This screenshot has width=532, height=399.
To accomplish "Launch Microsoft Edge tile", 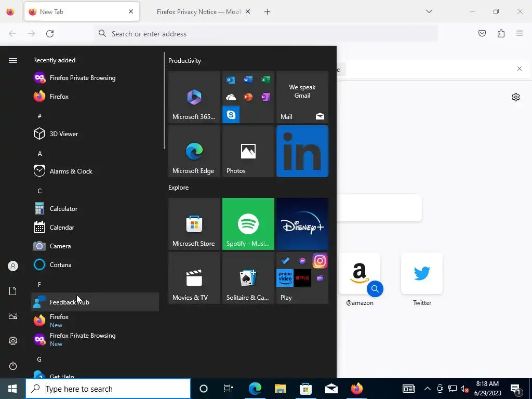I will pyautogui.click(x=194, y=151).
